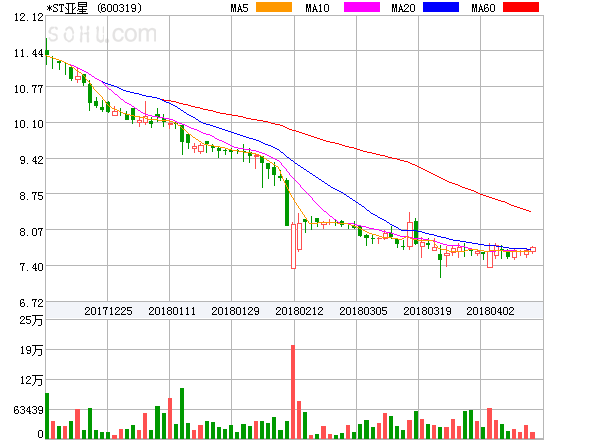The height and width of the screenshot is (440, 600).
Task: Click the 19万 volume axis label
Action: pyautogui.click(x=31, y=350)
